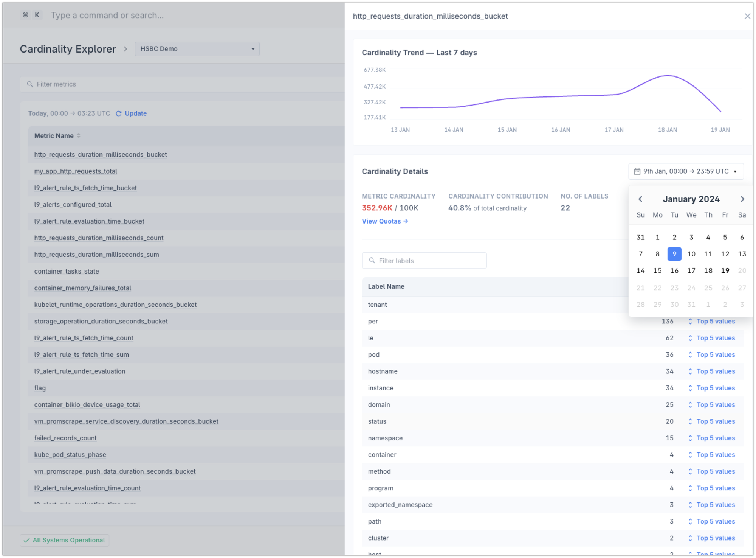This screenshot has height=558, width=756.
Task: Go to next month in calendar
Action: (742, 199)
